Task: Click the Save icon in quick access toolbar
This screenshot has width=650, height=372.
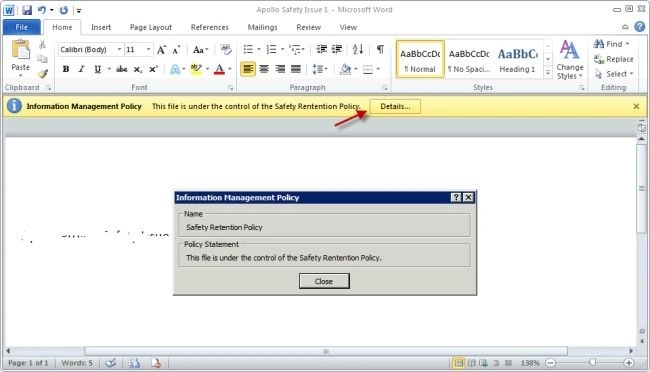Action: click(x=27, y=10)
